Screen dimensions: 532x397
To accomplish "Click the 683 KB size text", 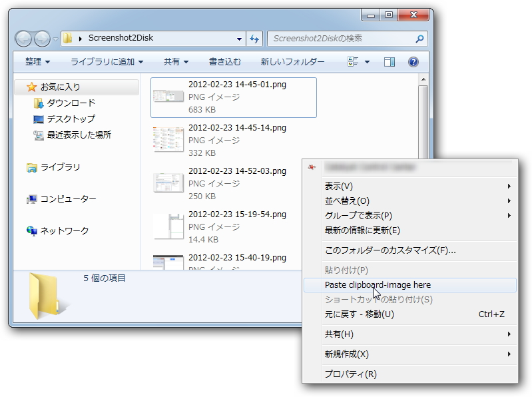I will pos(202,110).
